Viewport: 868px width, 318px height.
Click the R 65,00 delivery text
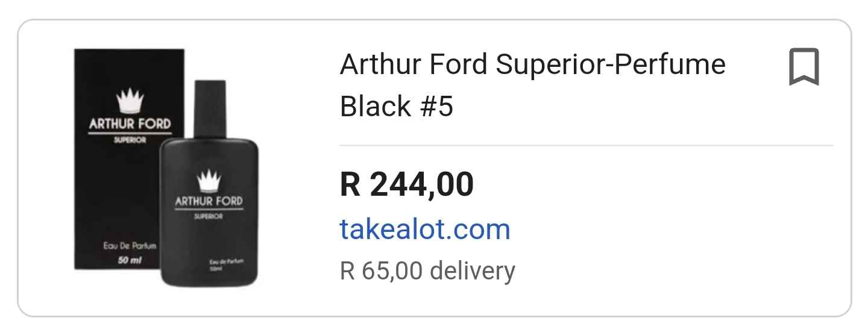(427, 270)
